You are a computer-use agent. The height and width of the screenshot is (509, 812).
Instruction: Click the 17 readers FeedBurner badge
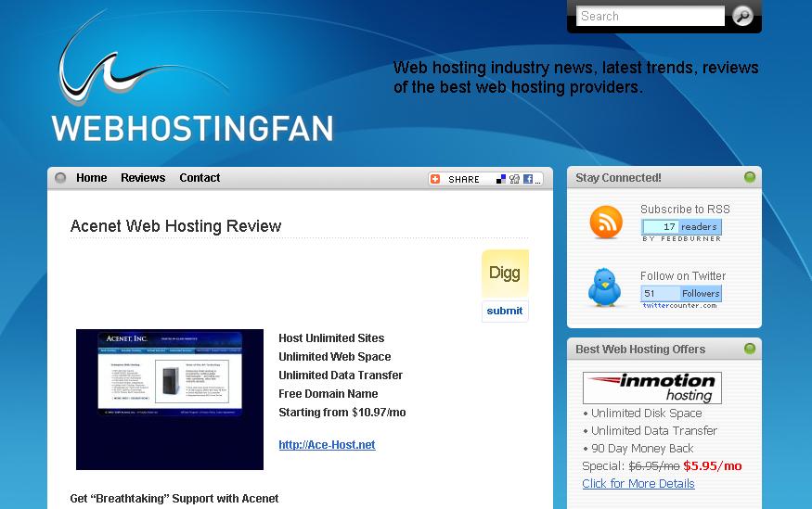point(681,227)
